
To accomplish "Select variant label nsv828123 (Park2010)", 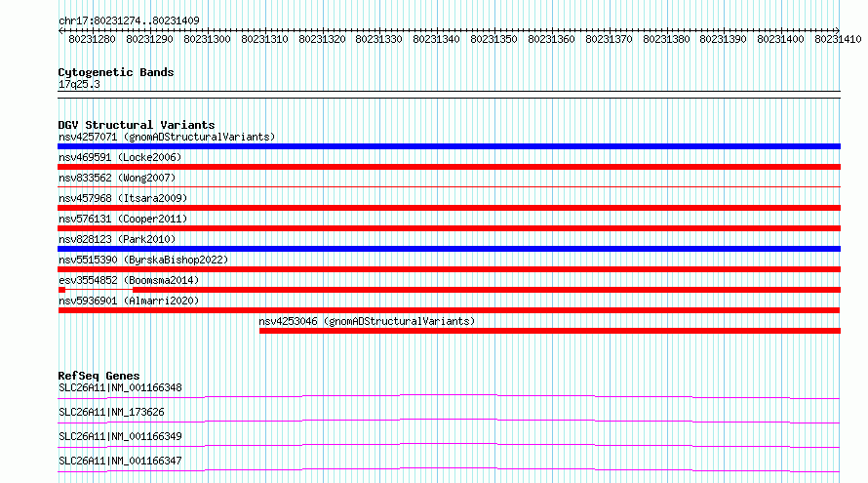I will coord(117,239).
